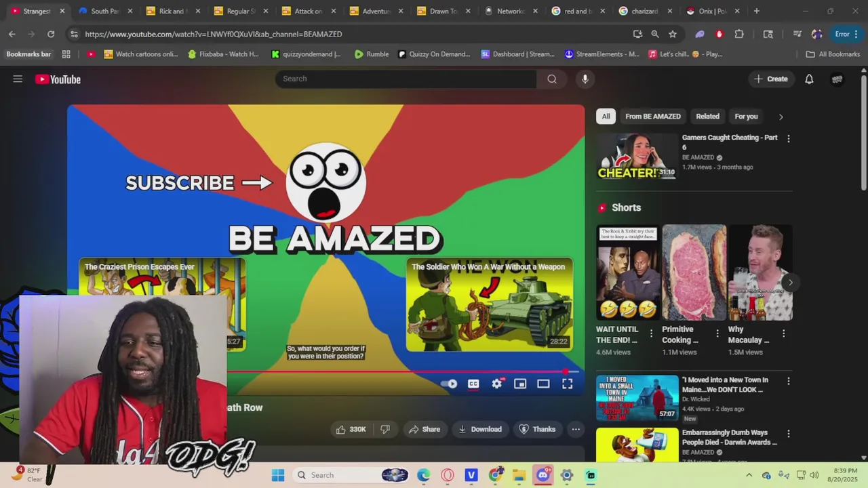Image resolution: width=868 pixels, height=488 pixels.
Task: Go back in browser history
Action: [x=12, y=34]
